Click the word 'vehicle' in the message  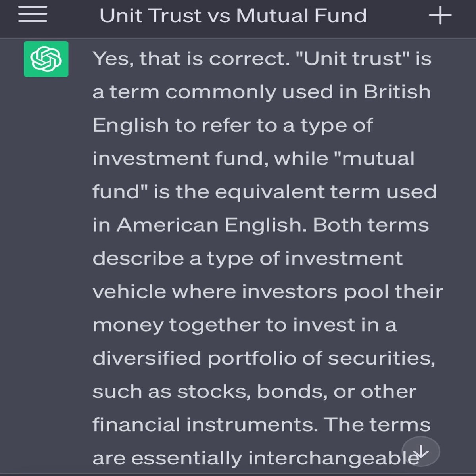click(129, 292)
